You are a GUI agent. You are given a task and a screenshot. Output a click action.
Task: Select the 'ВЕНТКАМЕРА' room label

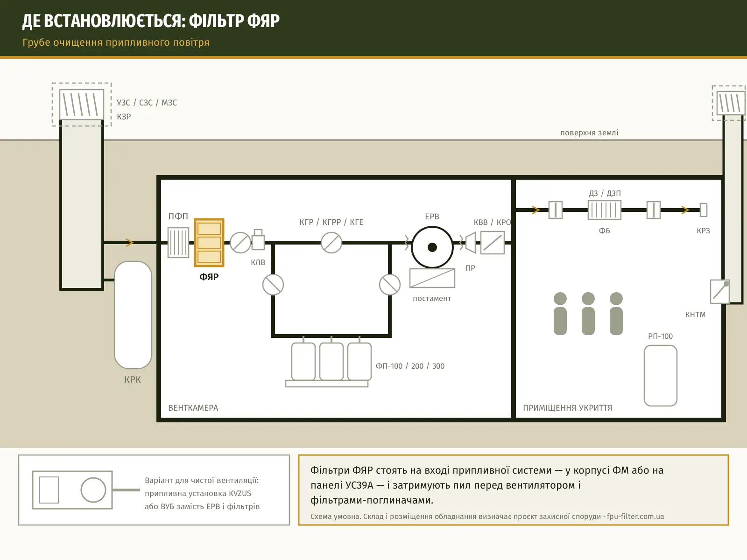[x=193, y=408]
